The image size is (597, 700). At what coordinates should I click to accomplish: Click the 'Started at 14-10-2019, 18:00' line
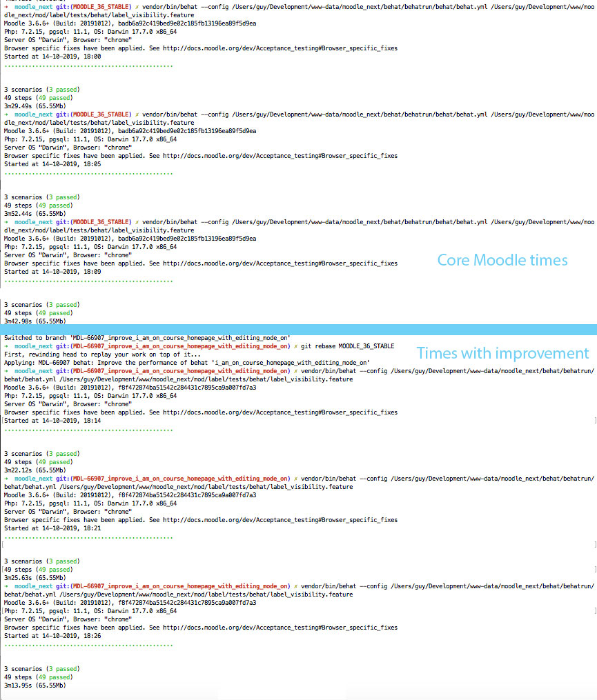click(52, 57)
